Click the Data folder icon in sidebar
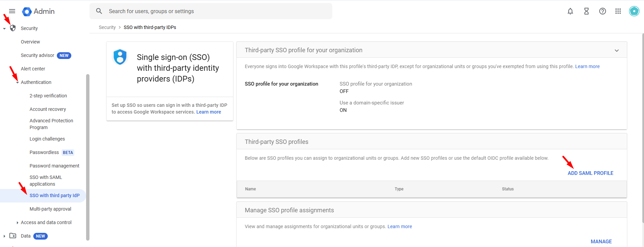644x247 pixels. (x=13, y=236)
